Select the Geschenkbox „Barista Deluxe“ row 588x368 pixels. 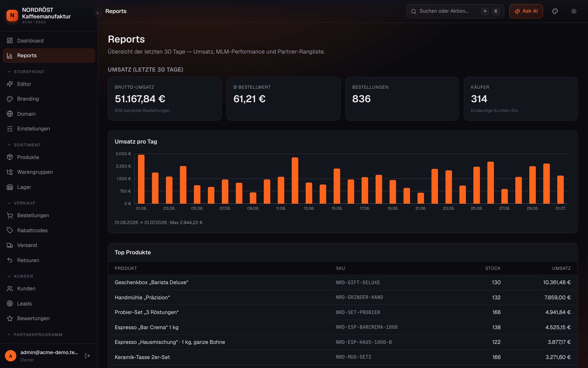click(x=343, y=282)
